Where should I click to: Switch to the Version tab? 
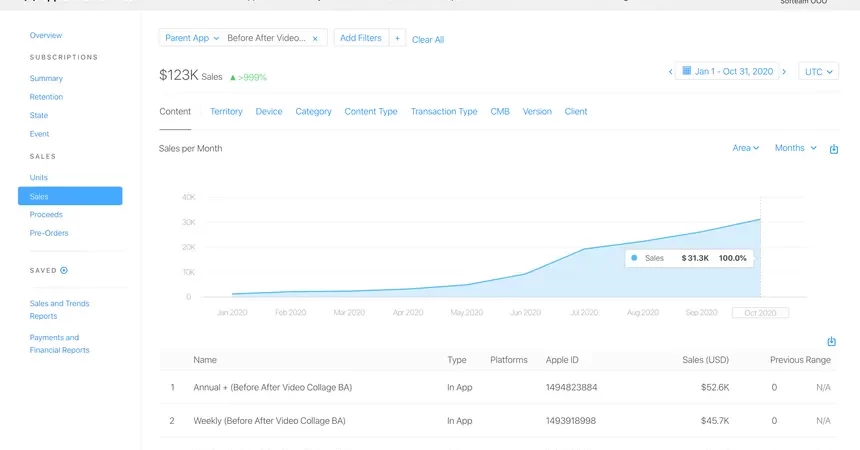coord(537,111)
